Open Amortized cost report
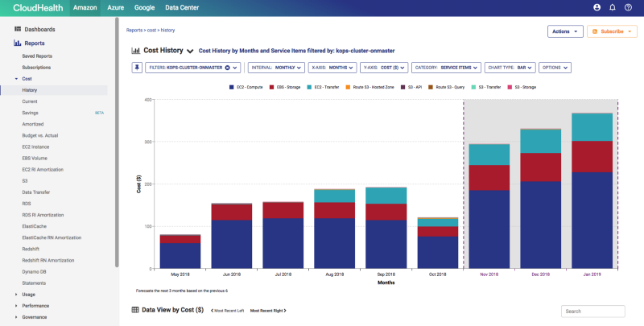Screen dimensions: 644x326 pos(33,124)
